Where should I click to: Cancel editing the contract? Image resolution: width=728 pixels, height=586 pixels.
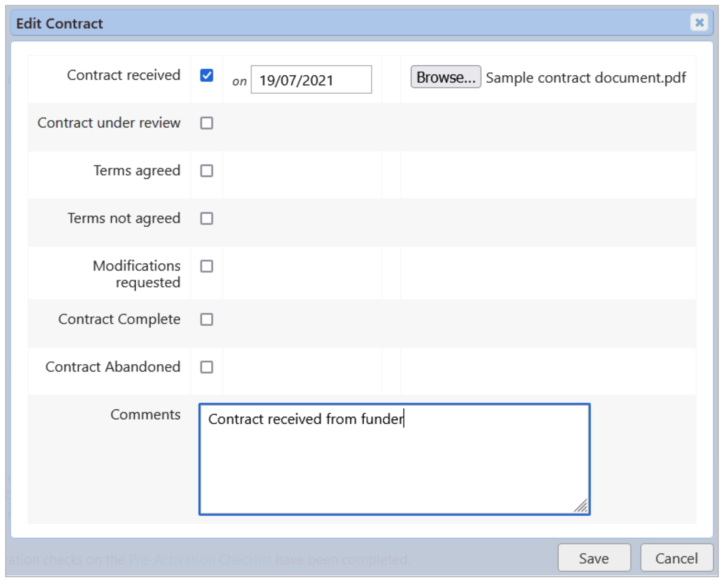pyautogui.click(x=676, y=558)
